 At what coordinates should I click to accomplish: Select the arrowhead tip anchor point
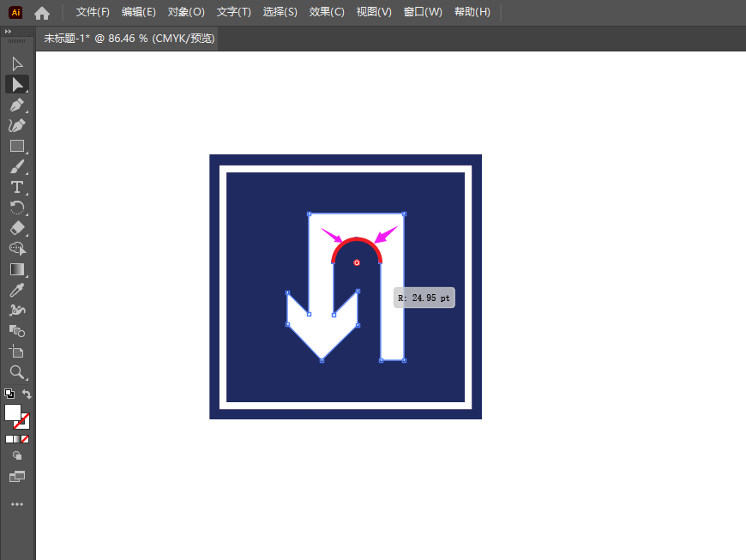point(322,361)
